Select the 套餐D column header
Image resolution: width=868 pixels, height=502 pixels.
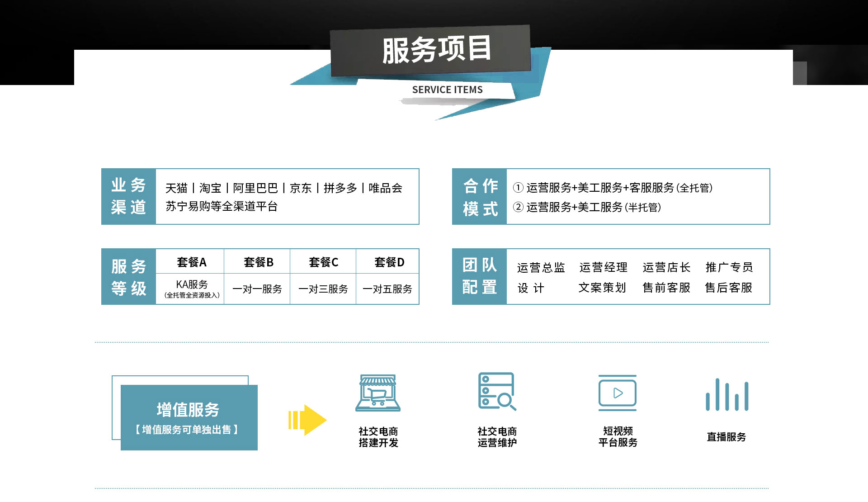tap(389, 262)
